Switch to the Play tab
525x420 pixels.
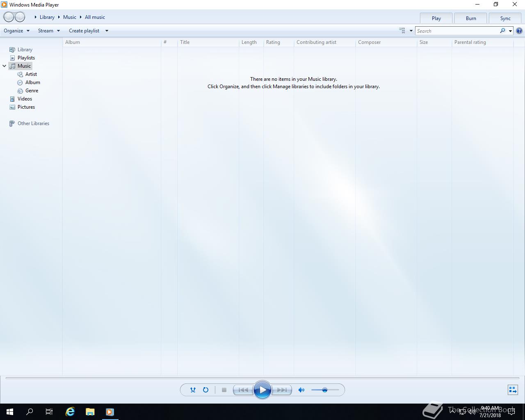tap(436, 18)
